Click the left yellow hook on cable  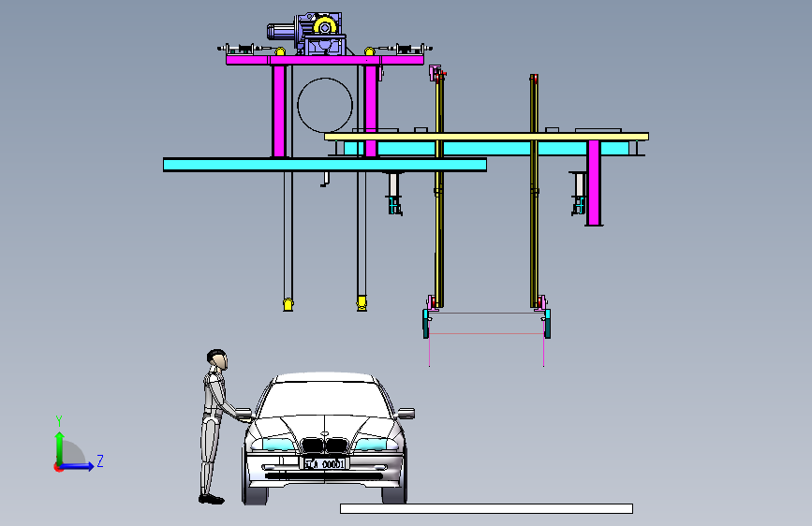pos(288,304)
